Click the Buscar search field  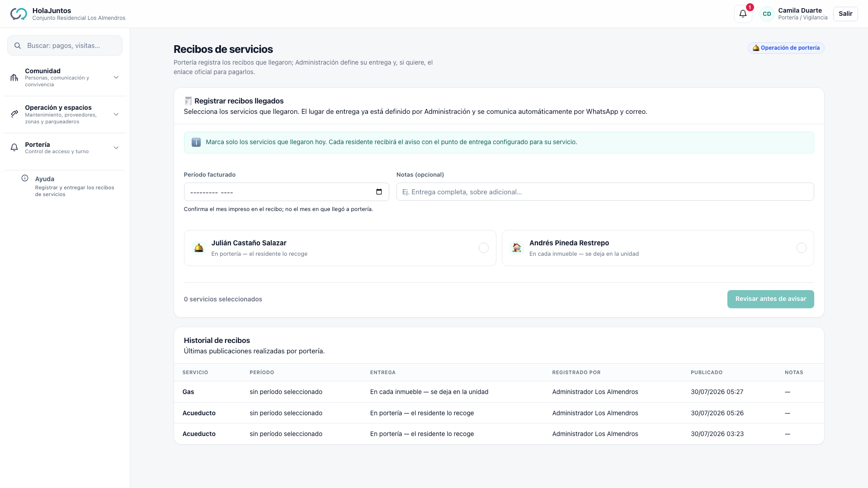coord(65,46)
